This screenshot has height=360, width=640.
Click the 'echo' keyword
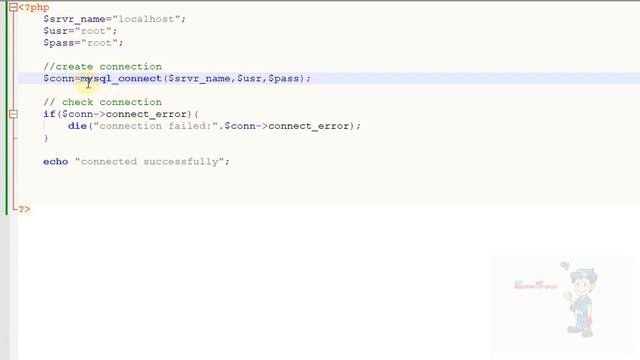[56, 162]
